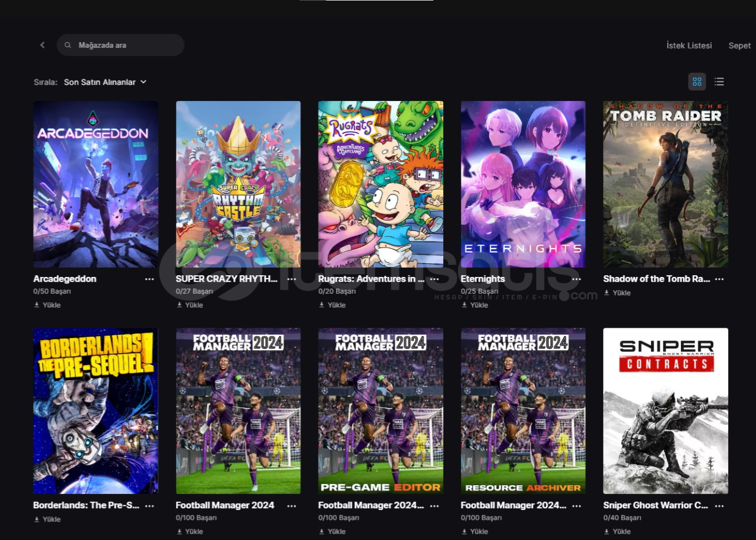Select the SUPER CRAZY RHYTH... title

click(227, 279)
